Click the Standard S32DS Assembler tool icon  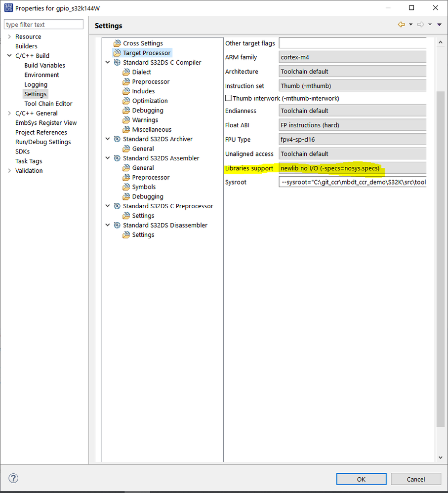117,158
